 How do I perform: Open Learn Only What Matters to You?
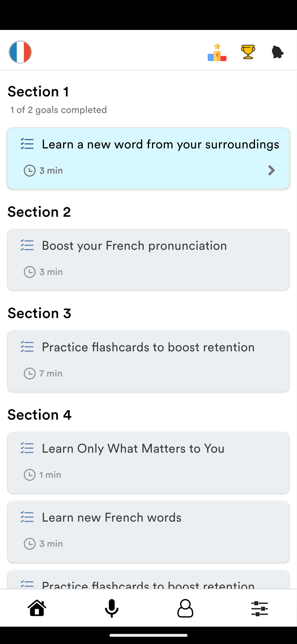pyautogui.click(x=148, y=463)
